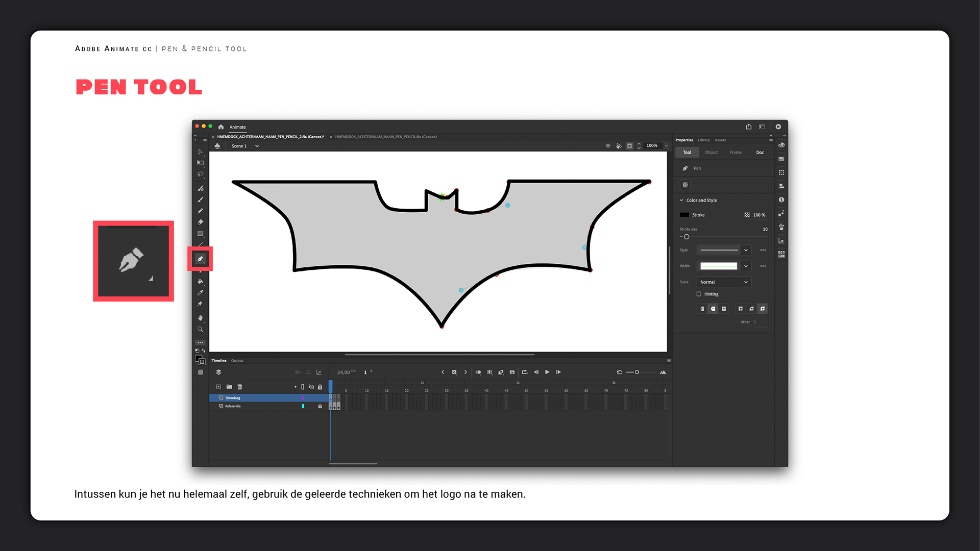
Task: Click the Doc properties button
Action: (759, 153)
